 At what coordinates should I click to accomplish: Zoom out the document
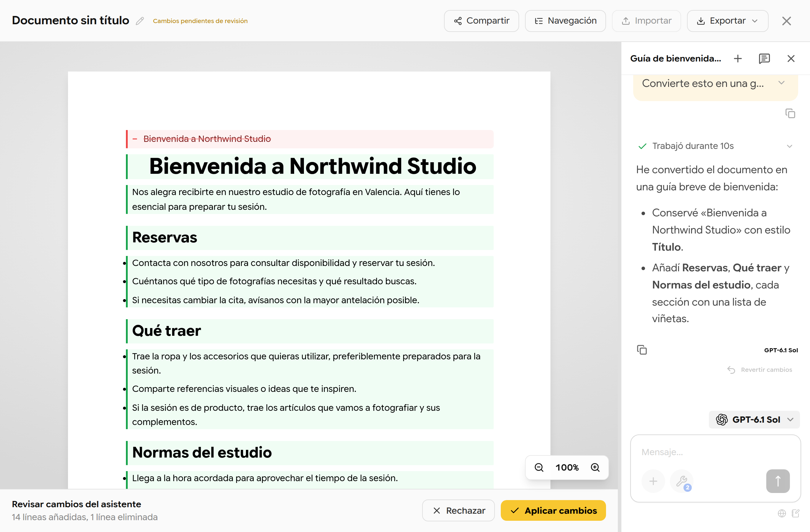(539, 467)
